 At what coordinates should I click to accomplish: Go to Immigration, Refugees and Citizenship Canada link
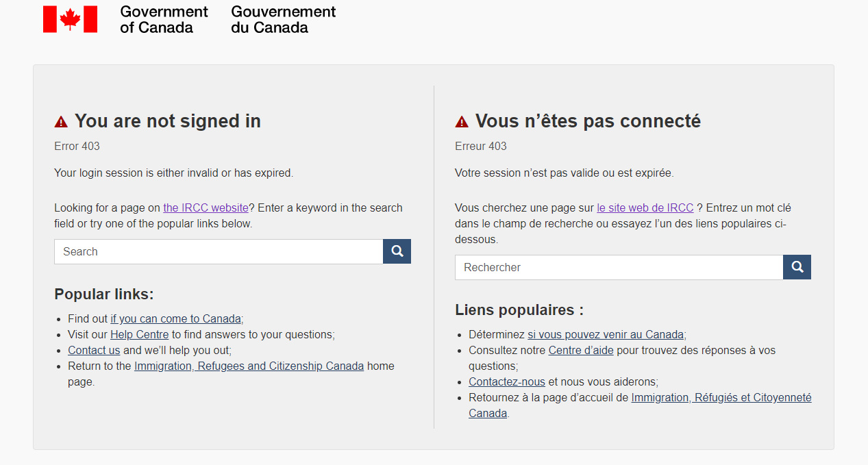[249, 366]
